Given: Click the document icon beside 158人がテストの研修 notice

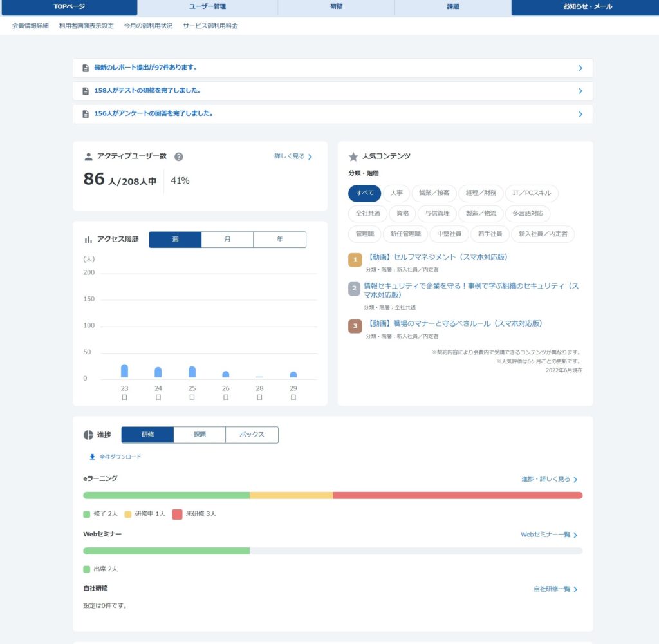Looking at the screenshot, I should click(86, 91).
